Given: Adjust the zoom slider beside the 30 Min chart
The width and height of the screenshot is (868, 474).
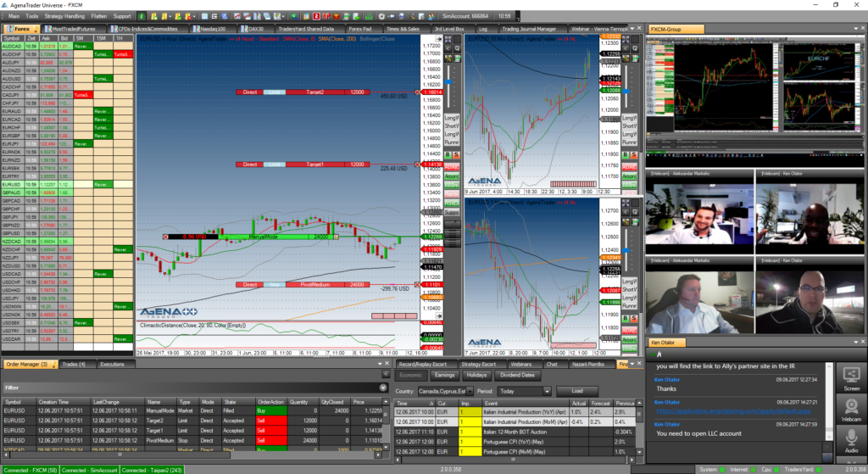Looking at the screenshot, I should [626, 92].
